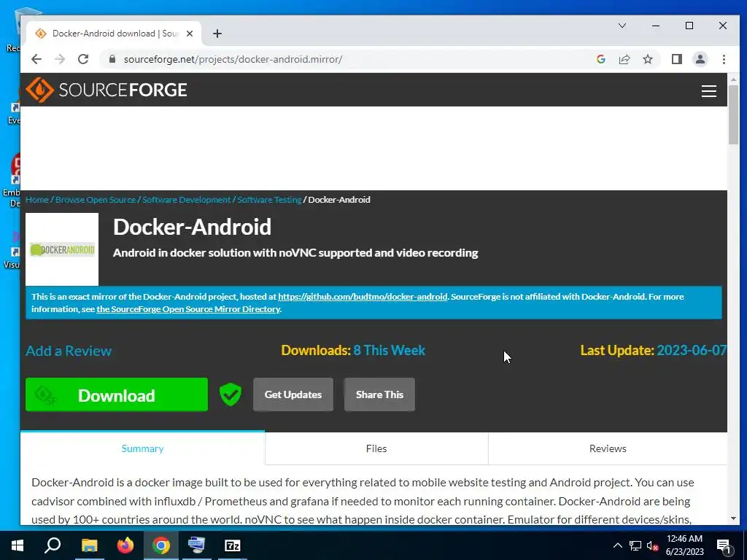Show hidden system tray icons

pos(617,545)
